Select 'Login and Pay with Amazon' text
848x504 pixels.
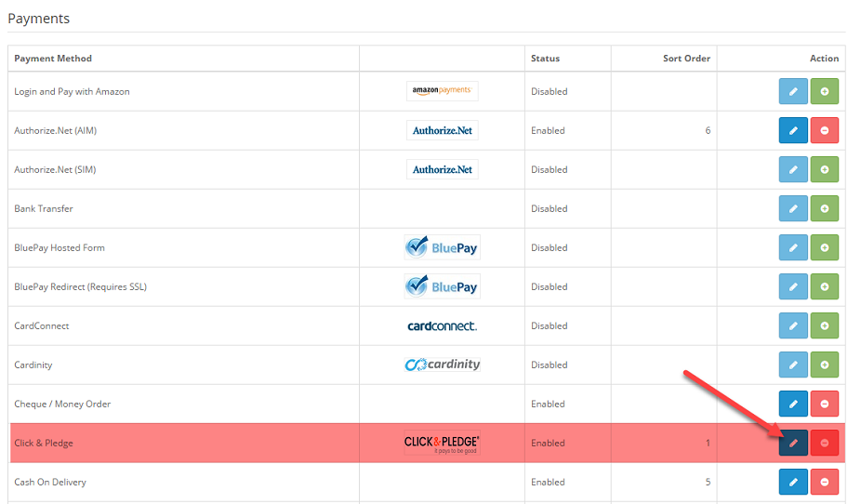(x=72, y=91)
